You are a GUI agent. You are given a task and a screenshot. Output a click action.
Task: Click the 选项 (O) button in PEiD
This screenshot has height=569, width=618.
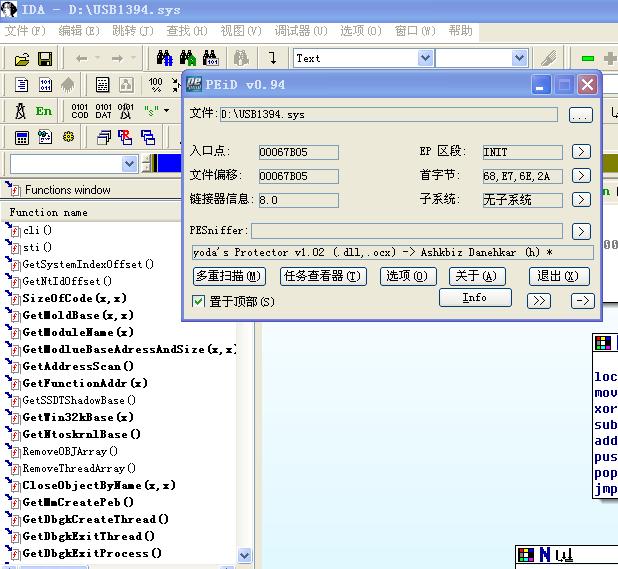(x=408, y=276)
